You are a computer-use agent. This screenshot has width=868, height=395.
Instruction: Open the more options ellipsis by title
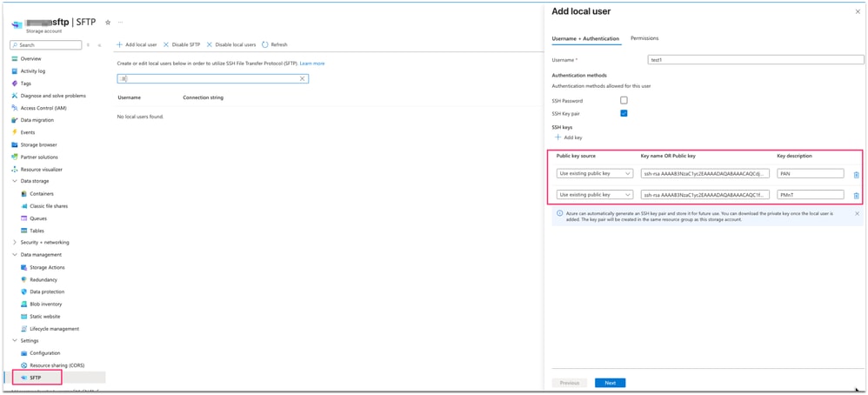119,22
